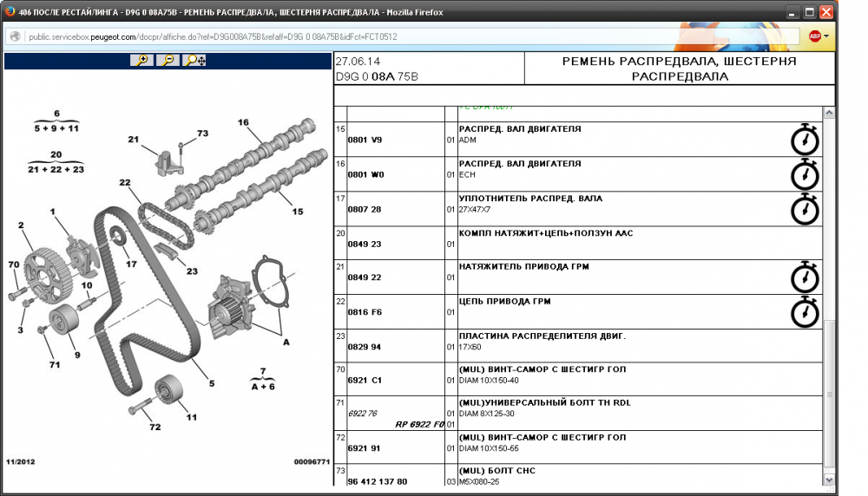The width and height of the screenshot is (868, 496).
Task: Click the Adblock Plus ABP icon
Action: (x=814, y=36)
